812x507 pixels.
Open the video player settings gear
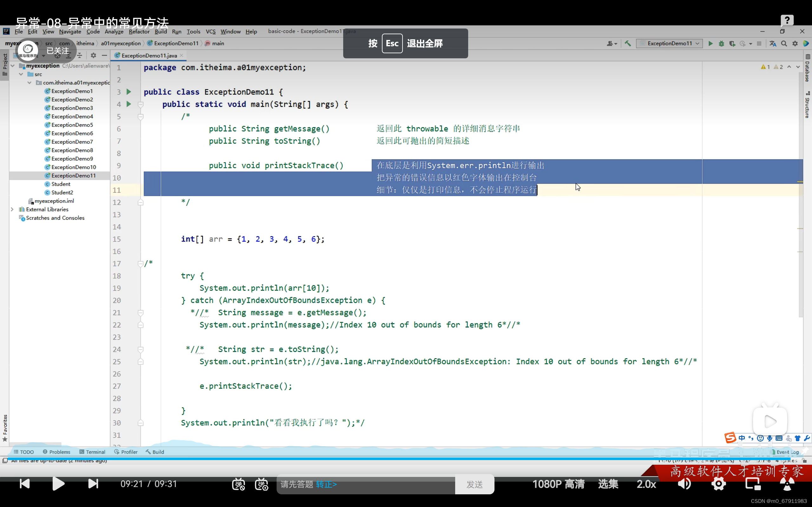pyautogui.click(x=718, y=484)
